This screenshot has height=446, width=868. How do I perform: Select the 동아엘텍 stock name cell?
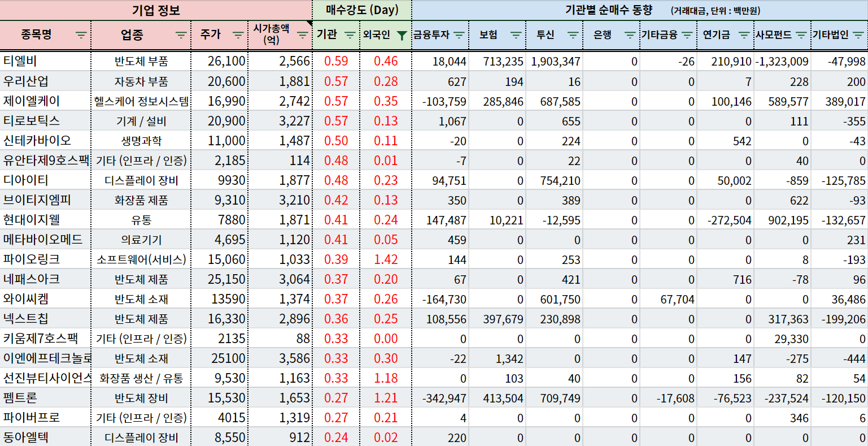(45, 437)
